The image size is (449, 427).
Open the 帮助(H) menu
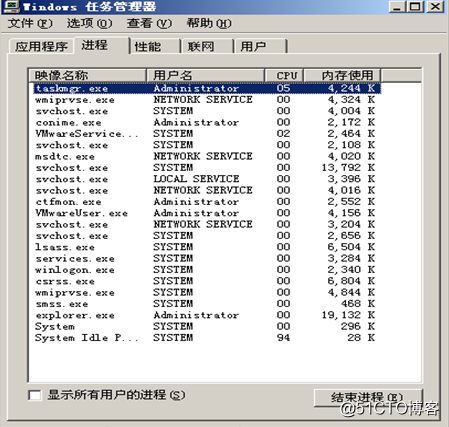click(x=209, y=23)
